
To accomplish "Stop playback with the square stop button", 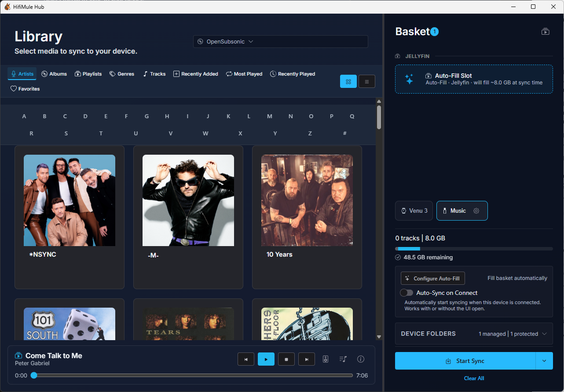I will (286, 359).
